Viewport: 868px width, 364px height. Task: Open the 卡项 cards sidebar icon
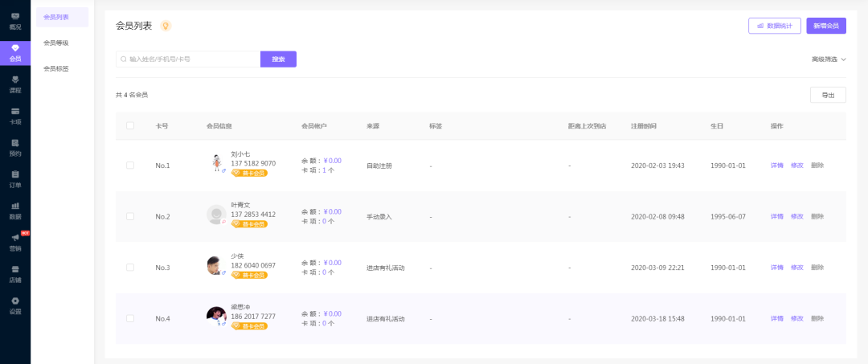click(15, 111)
